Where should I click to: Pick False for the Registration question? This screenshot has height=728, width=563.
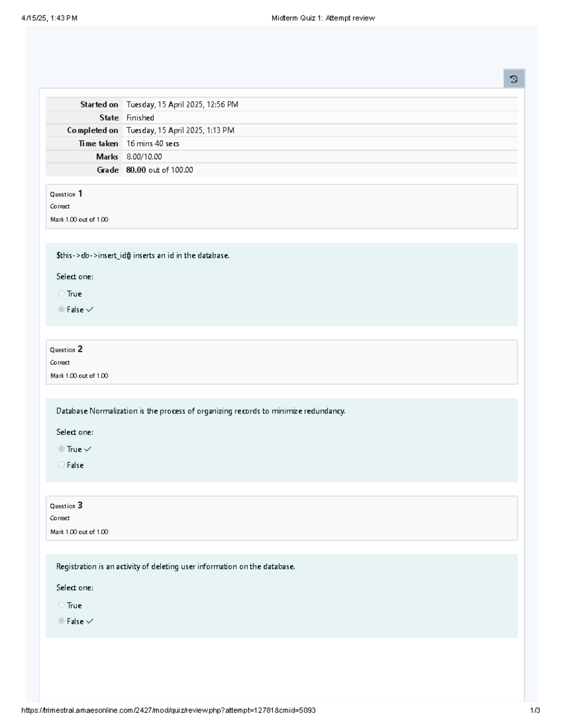point(61,621)
